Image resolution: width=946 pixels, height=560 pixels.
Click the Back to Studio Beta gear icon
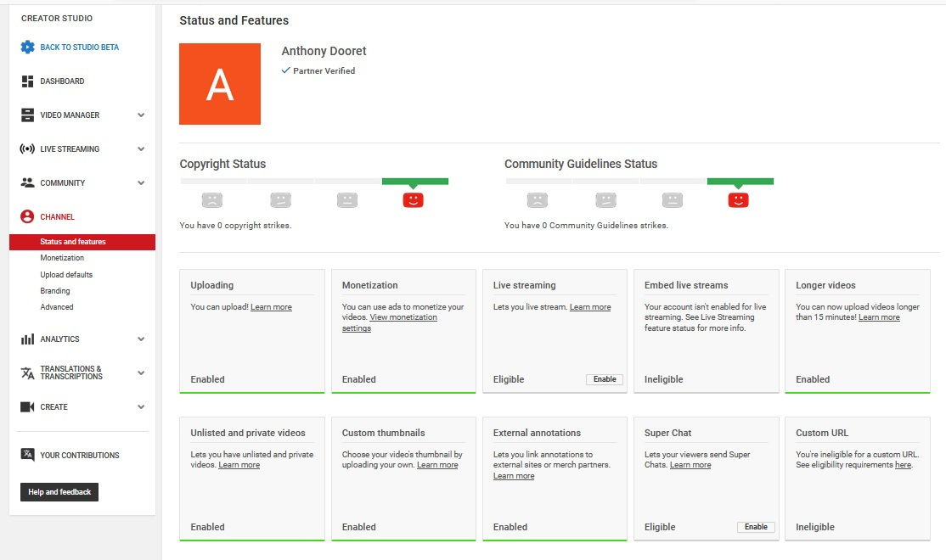point(27,47)
